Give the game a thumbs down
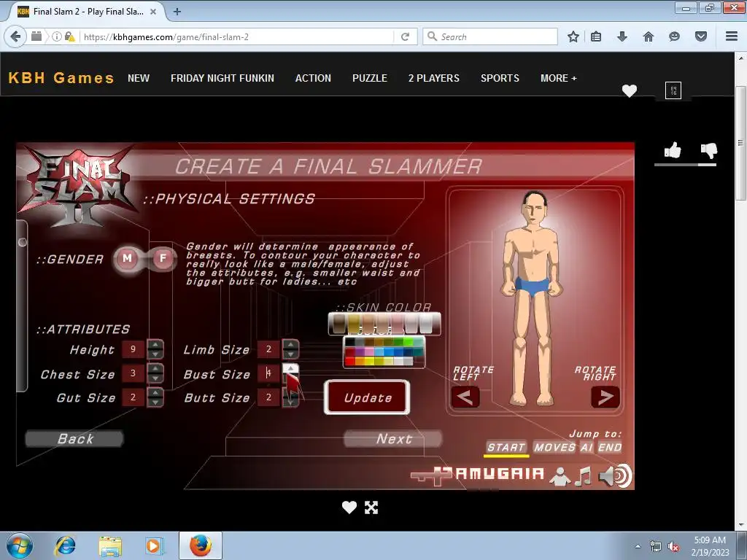747x560 pixels. click(x=709, y=150)
